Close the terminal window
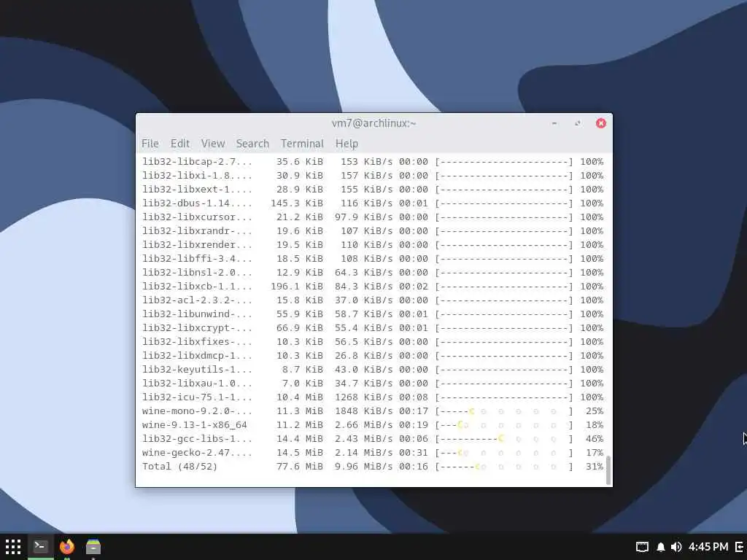Image resolution: width=747 pixels, height=560 pixels. tap(601, 123)
